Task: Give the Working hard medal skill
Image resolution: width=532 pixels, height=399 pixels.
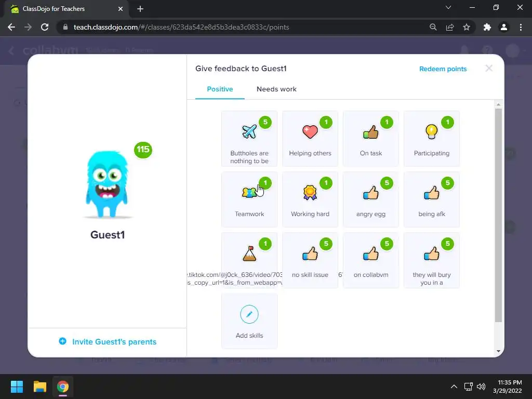Action: 310,199
